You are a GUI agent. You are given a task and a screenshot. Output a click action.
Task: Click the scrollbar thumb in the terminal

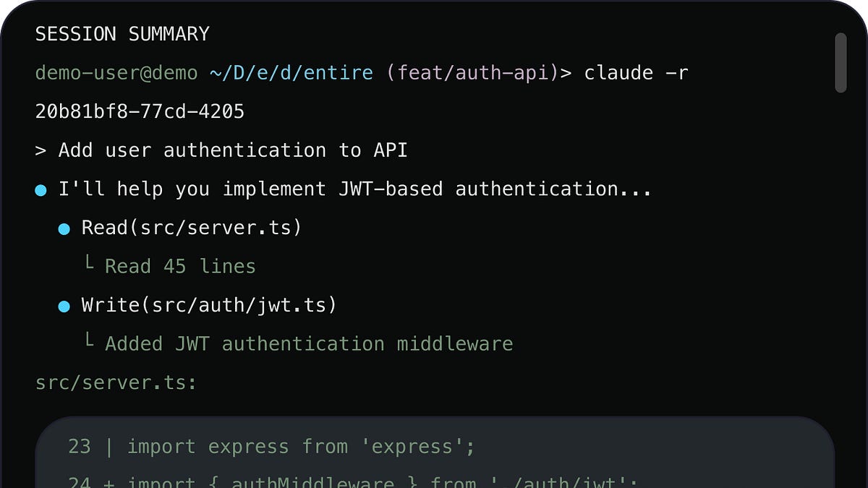pos(840,63)
